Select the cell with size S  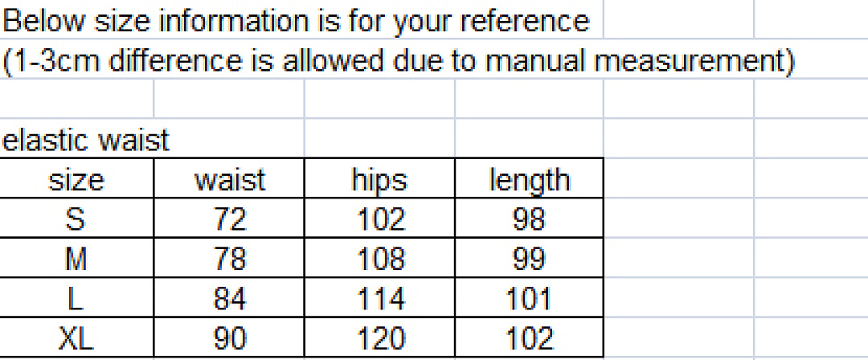76,218
